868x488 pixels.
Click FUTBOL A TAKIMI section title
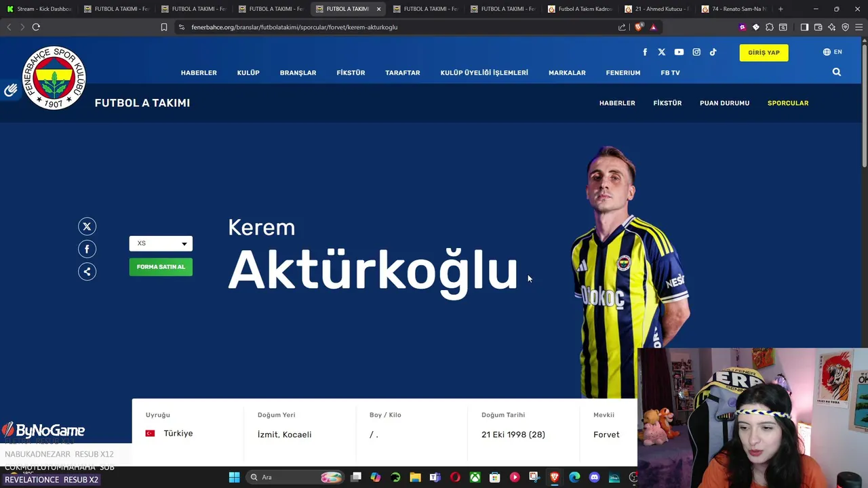click(142, 103)
